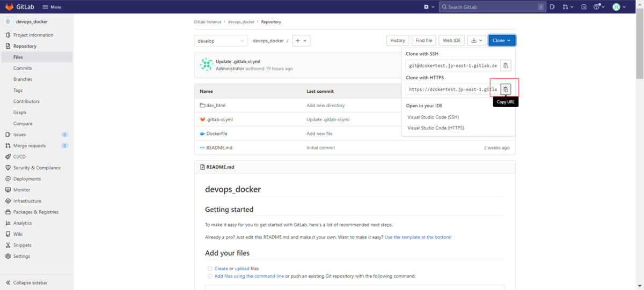Open the .gitlab-ci.yml file link
Screen dimensions: 644x290
219,120
